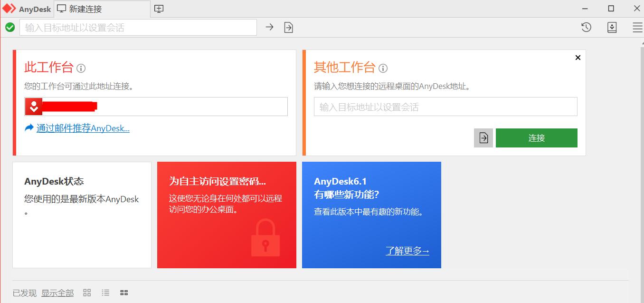This screenshot has height=303, width=644.
Task: Open the AnyDesk状态 card
Action: pyautogui.click(x=82, y=215)
